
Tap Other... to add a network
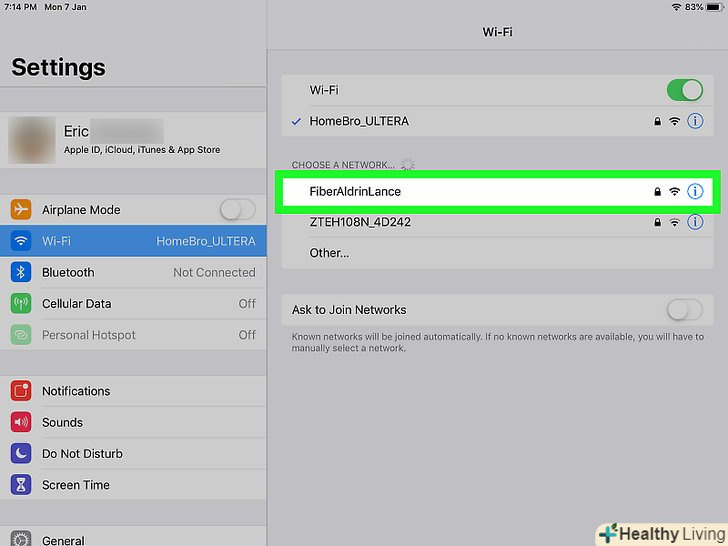[497, 253]
